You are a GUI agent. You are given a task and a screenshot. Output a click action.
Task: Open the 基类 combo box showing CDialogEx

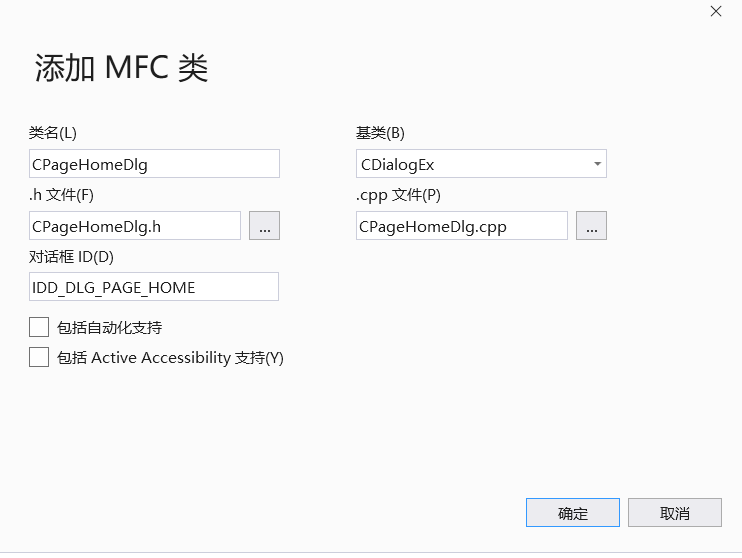tap(481, 164)
